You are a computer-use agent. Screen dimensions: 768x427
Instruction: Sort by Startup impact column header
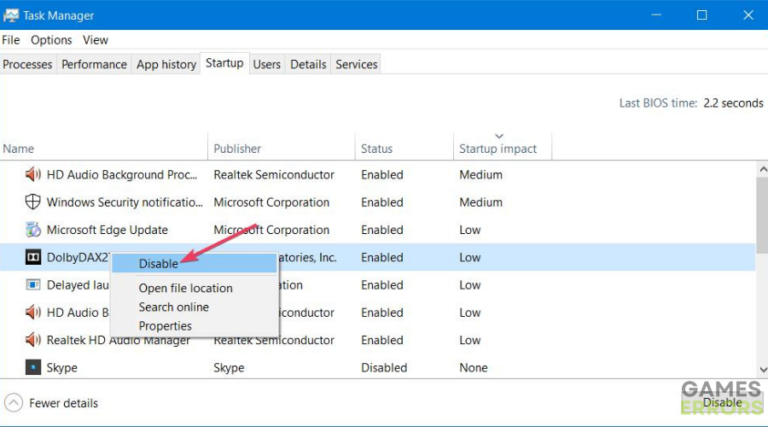point(498,149)
